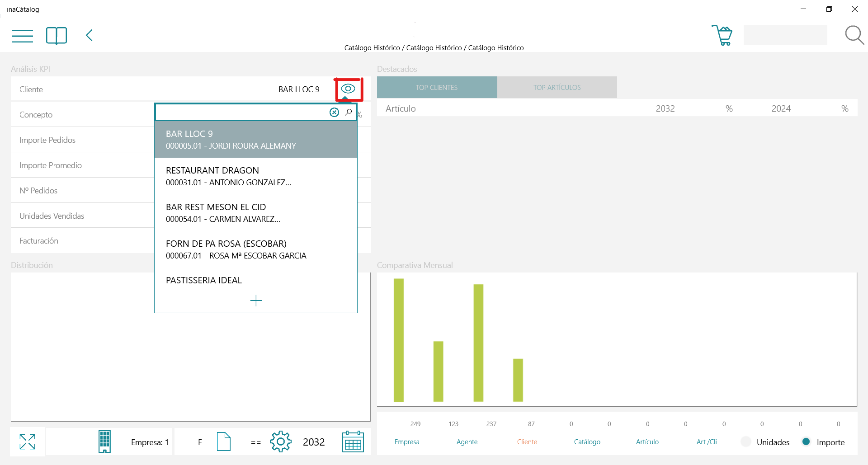Screen dimensions: 868x465
Task: Select the Cliente comparison tab
Action: (x=527, y=442)
